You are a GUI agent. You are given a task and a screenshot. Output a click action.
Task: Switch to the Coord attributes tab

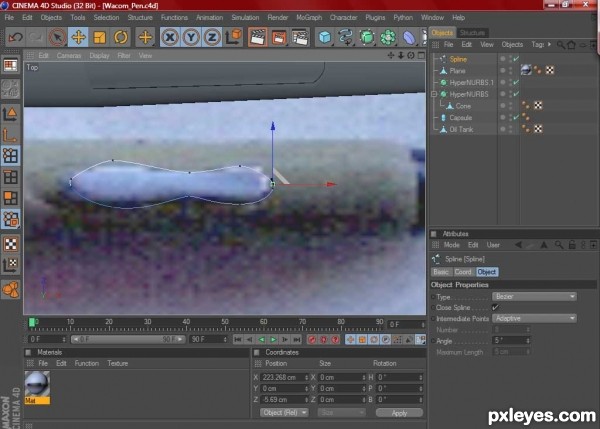[463, 272]
